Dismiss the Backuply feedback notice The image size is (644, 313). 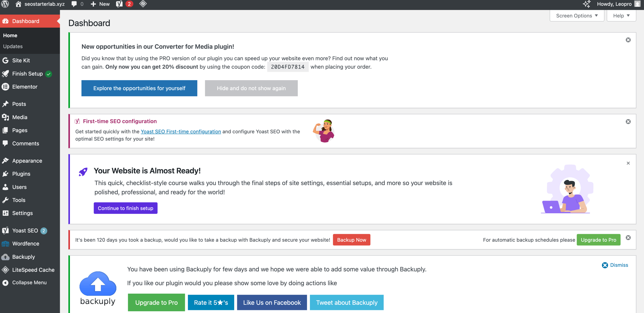pyautogui.click(x=615, y=265)
